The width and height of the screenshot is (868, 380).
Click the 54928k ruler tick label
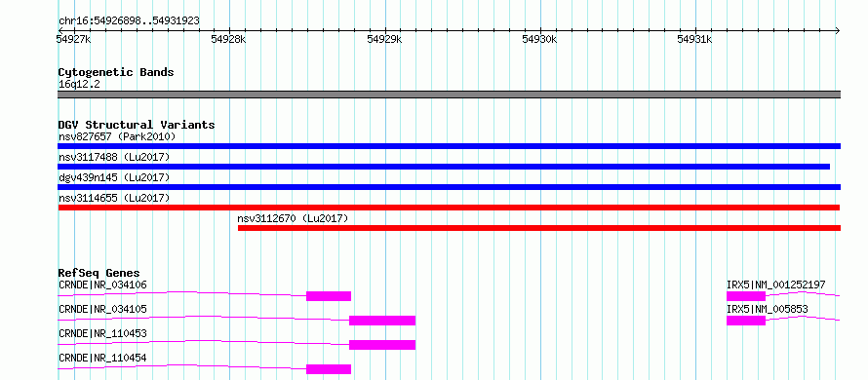click(x=228, y=40)
